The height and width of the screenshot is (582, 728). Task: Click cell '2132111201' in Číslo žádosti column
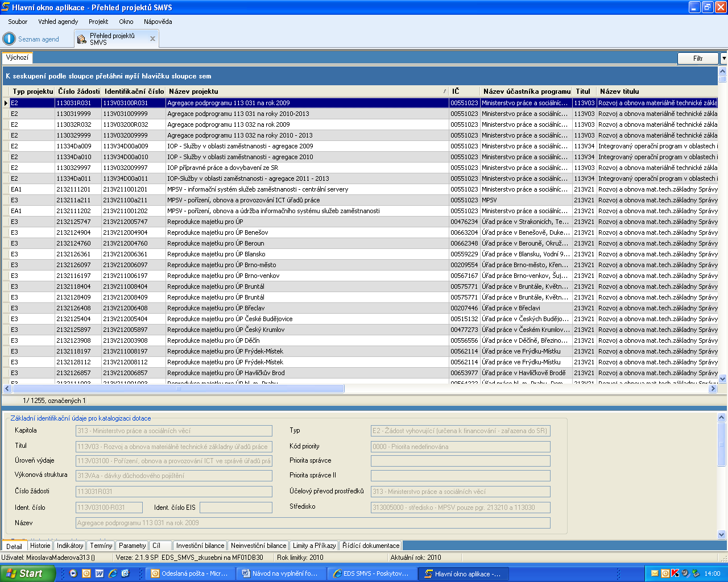pos(78,189)
